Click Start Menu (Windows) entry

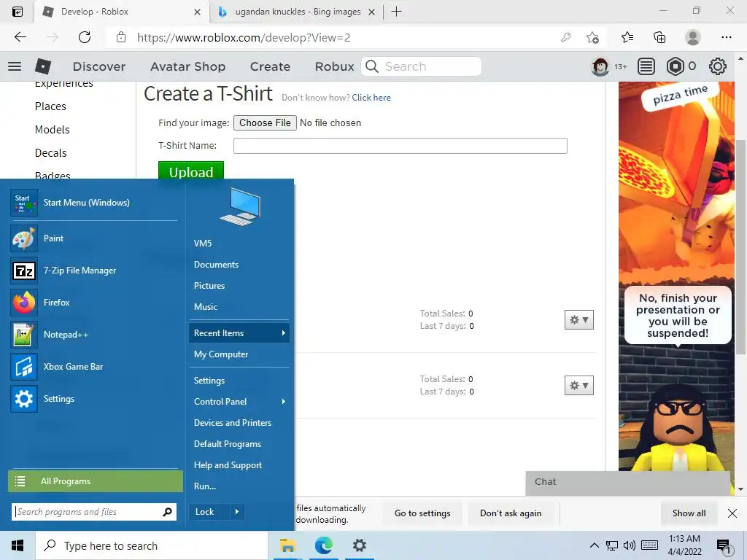pyautogui.click(x=95, y=203)
